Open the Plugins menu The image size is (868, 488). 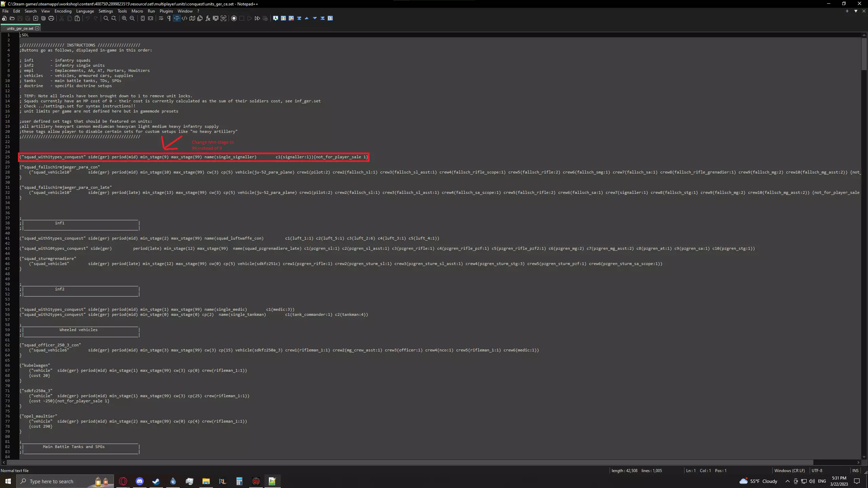click(166, 11)
